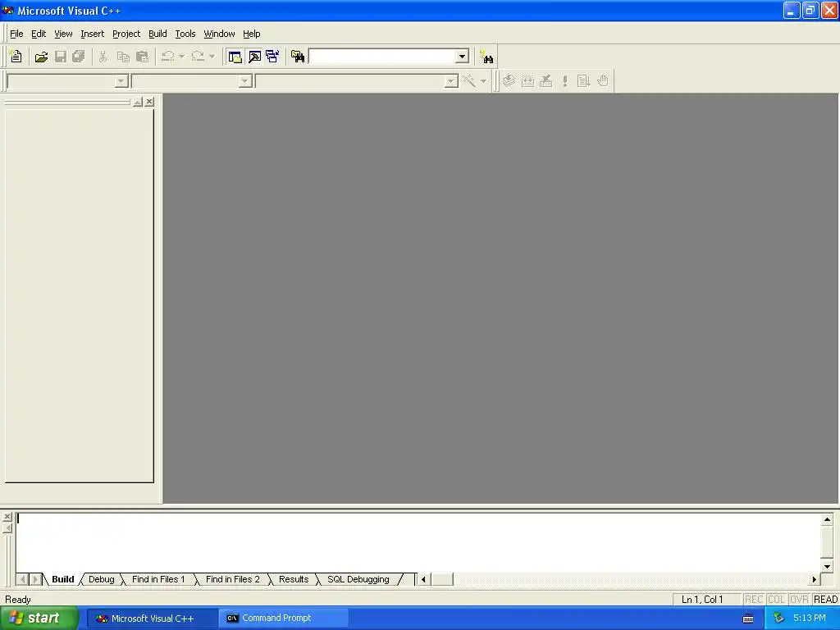Viewport: 840px width, 630px height.
Task: Expand the docked Workspace pane button
Action: 138,101
